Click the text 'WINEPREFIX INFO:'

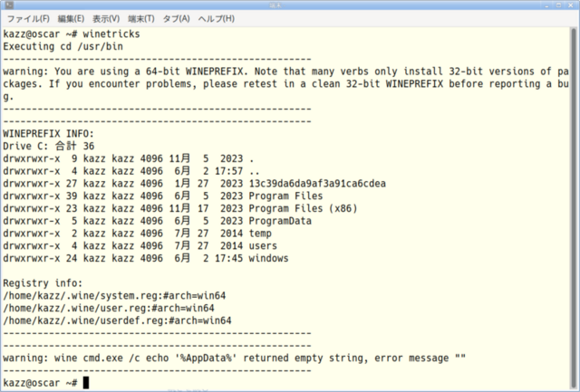tap(48, 134)
